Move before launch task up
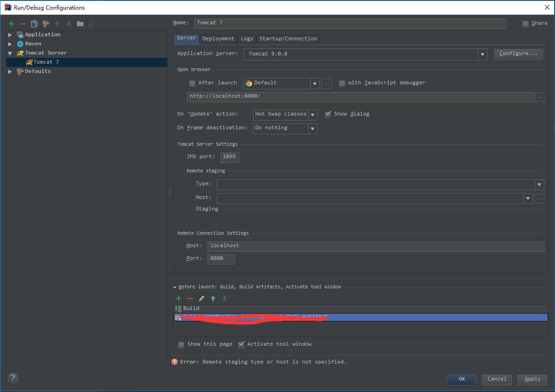Viewport: 555px width, 392px height. click(x=213, y=298)
